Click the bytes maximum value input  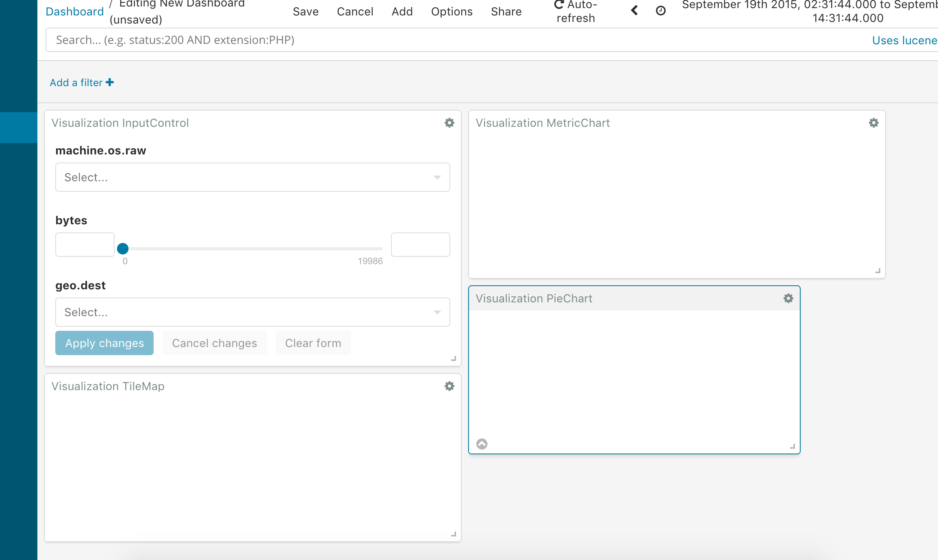tap(420, 245)
